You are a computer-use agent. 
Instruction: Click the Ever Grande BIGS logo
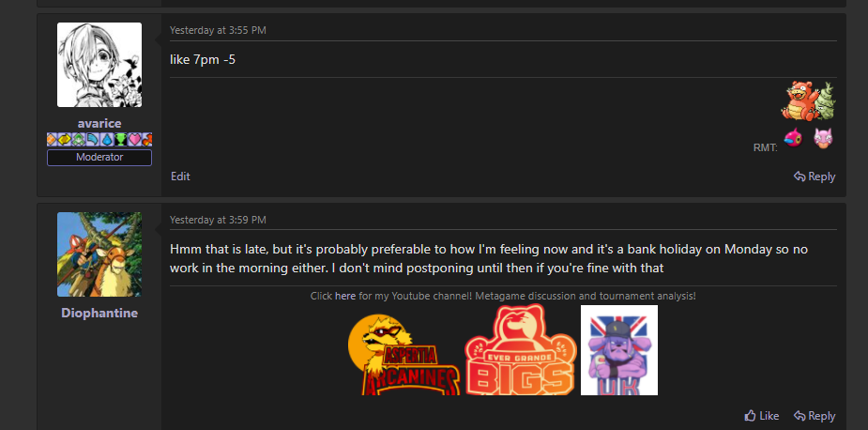click(521, 352)
